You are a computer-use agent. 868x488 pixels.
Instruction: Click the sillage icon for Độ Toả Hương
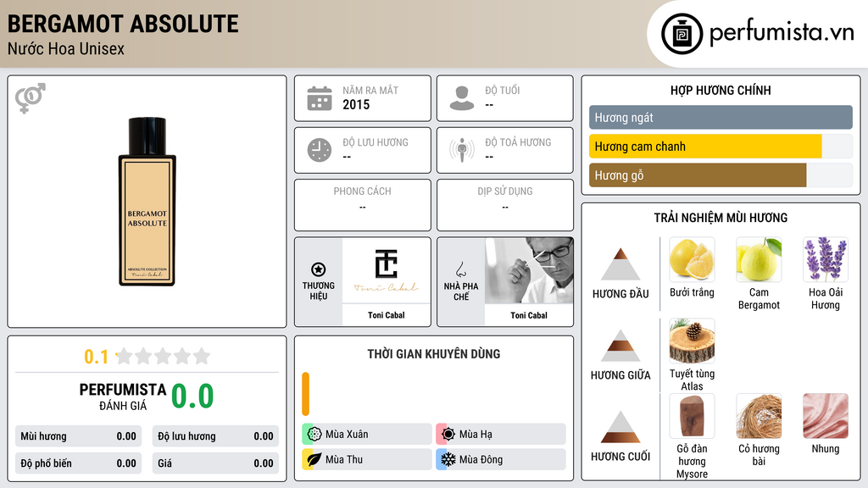tap(462, 150)
